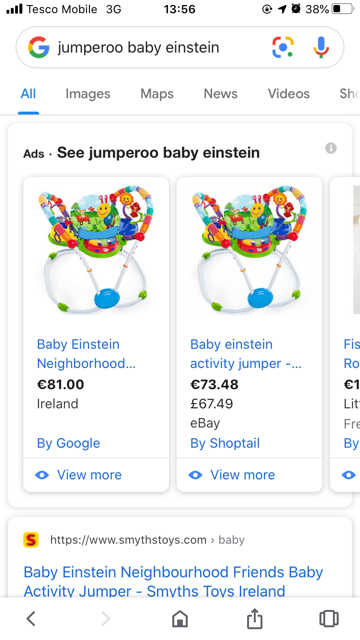Open the tabs overview icon
Viewport: 360px width, 640px height.
point(329,618)
